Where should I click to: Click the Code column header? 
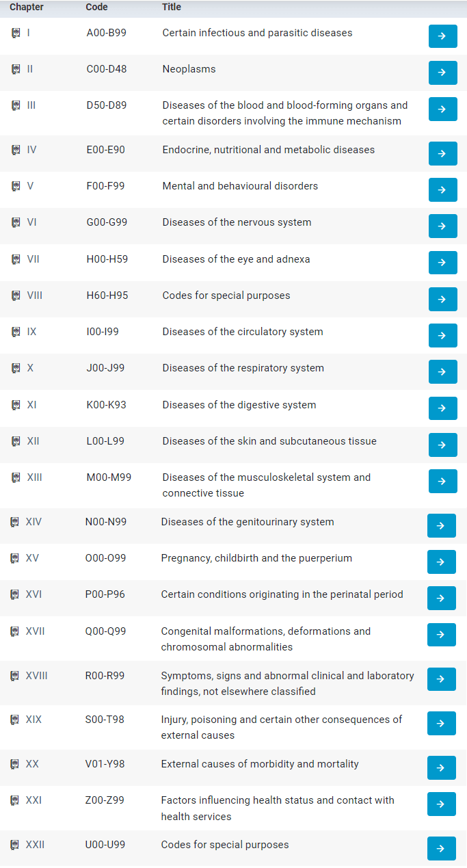pos(96,8)
